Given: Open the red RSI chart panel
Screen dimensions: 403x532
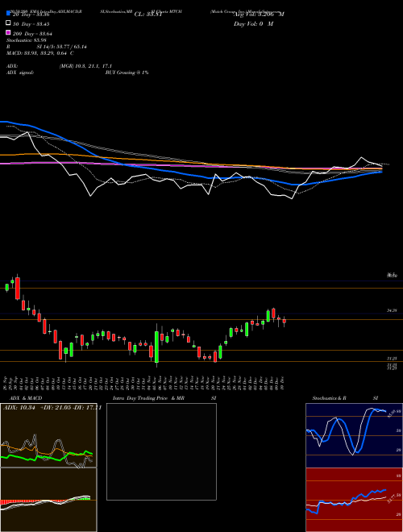Looking at the screenshot, I should pyautogui.click(x=354, y=500).
